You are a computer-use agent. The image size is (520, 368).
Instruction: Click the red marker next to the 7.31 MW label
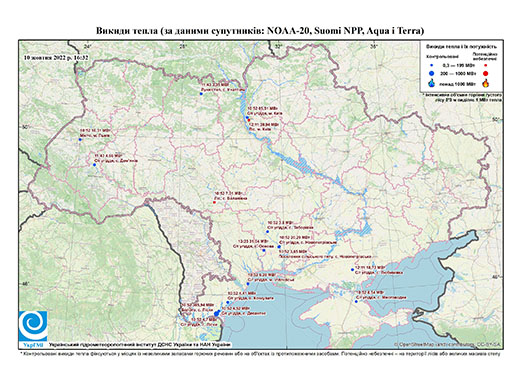click(215, 202)
